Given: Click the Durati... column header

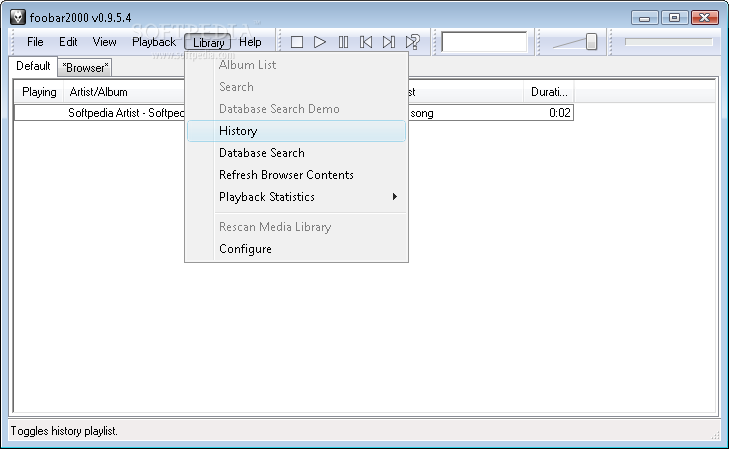Looking at the screenshot, I should coord(549,92).
